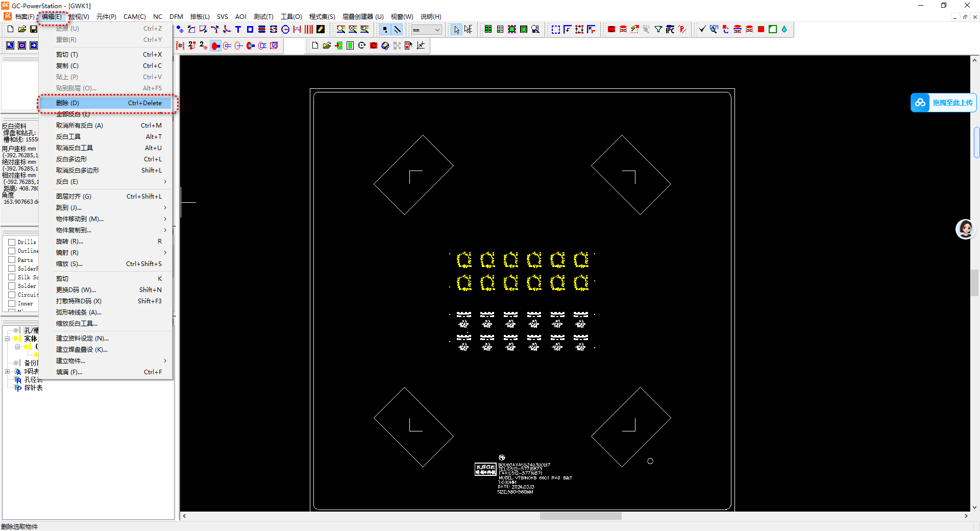
Task: Click the axis origin plus icon
Action: click(x=421, y=45)
